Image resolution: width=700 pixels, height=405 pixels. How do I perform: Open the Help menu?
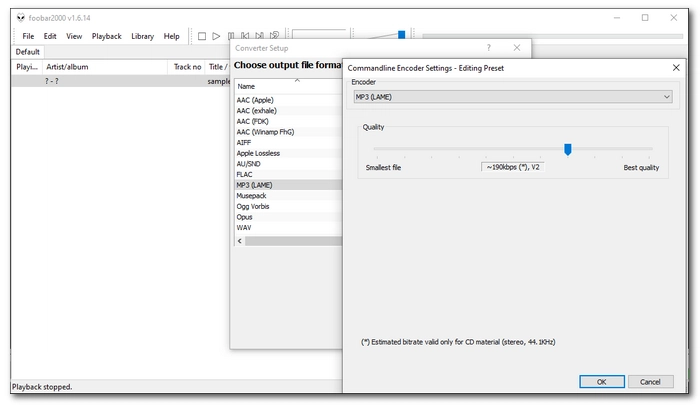[171, 36]
